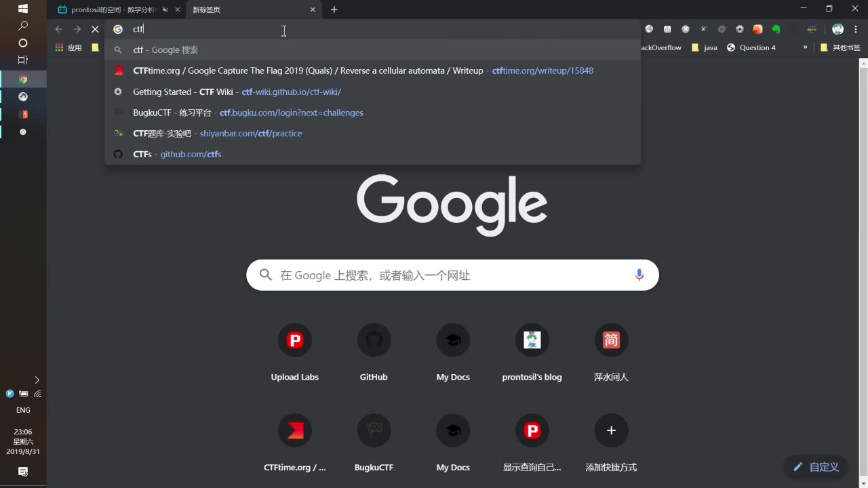
Task: Click the taskbar clock showing 23:06
Action: pos(23,441)
